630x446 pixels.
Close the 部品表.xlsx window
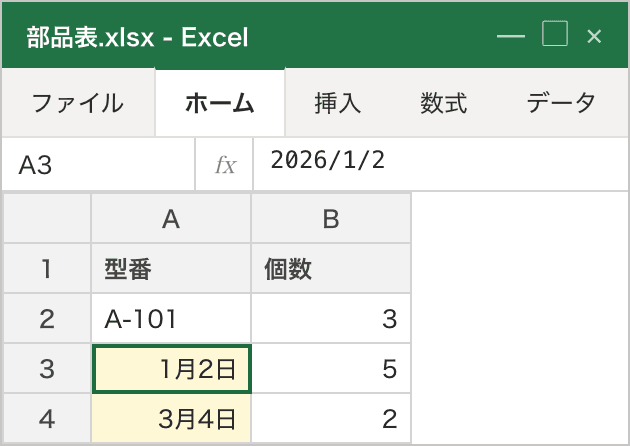(594, 36)
